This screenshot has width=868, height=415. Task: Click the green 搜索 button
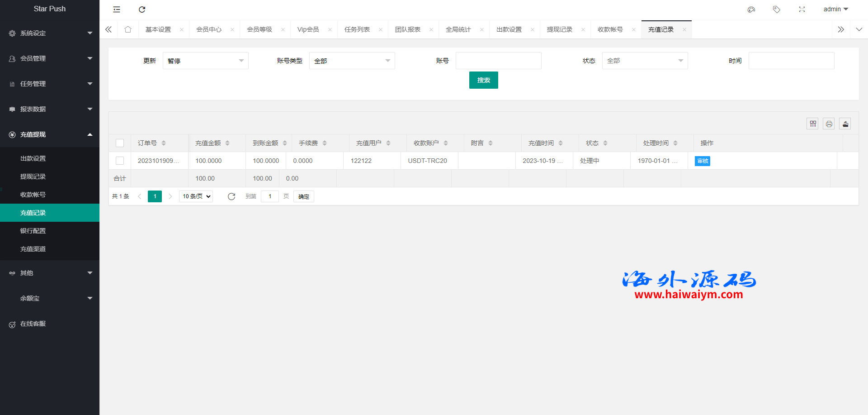(483, 80)
